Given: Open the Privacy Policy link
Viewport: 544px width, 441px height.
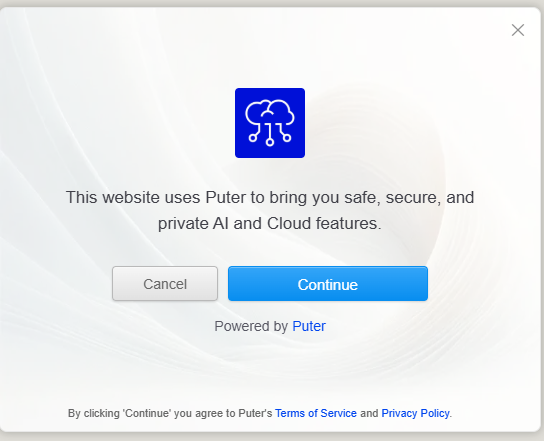Looking at the screenshot, I should pyautogui.click(x=415, y=413).
